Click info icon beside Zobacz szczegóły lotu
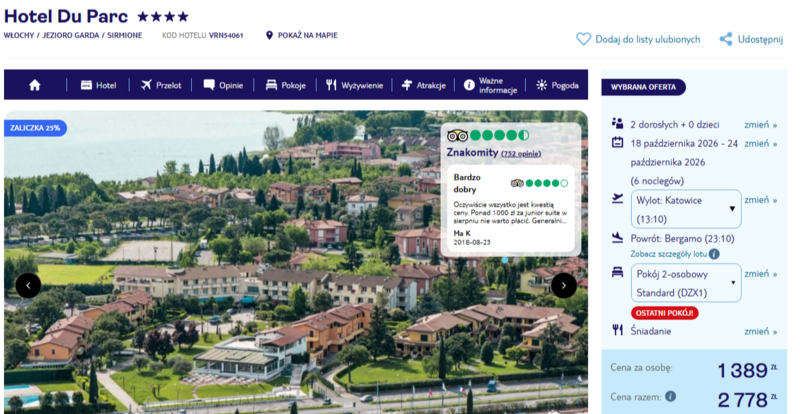The image size is (800, 414). click(714, 254)
